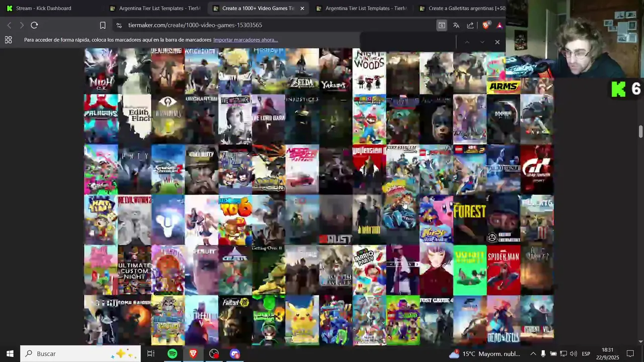Select the ARMS game tile
The height and width of the screenshot is (362, 644).
click(x=503, y=71)
